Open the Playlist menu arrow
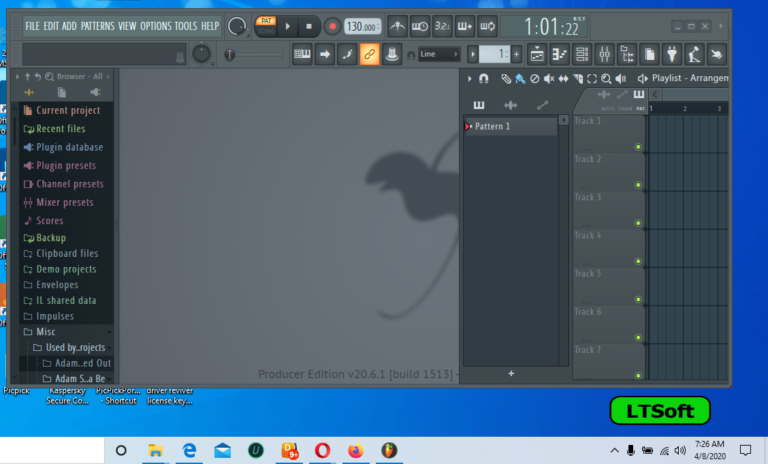 pos(469,78)
